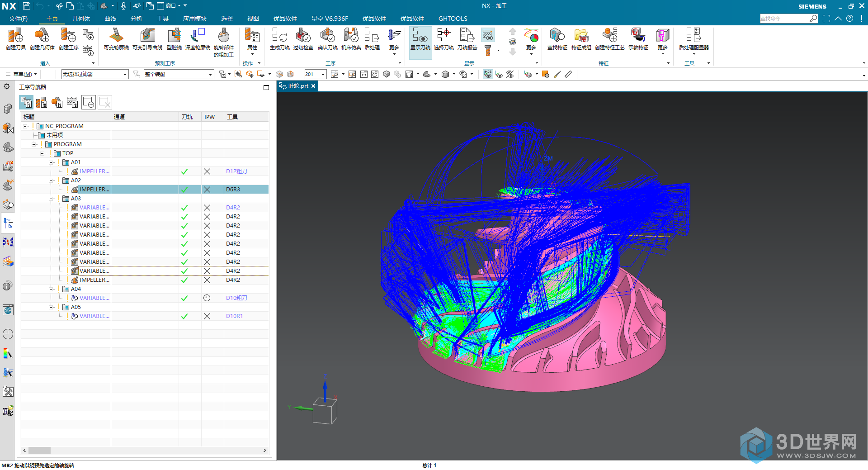This screenshot has height=470, width=868.
Task: Select the IMPELLER operation using D12粗刀
Action: point(145,171)
